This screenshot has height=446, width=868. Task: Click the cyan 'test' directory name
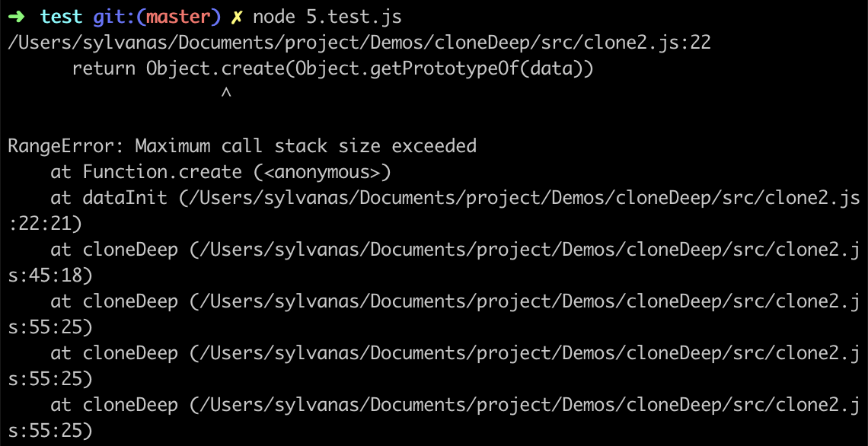tap(61, 18)
